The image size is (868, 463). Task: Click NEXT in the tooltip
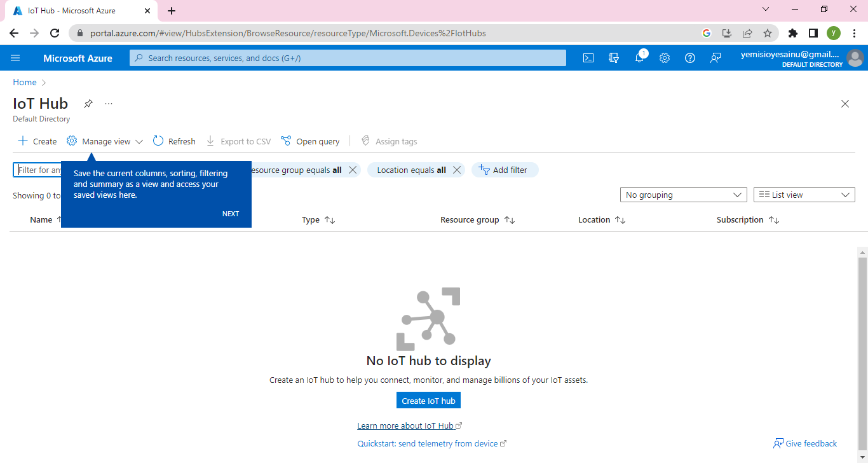coord(231,214)
